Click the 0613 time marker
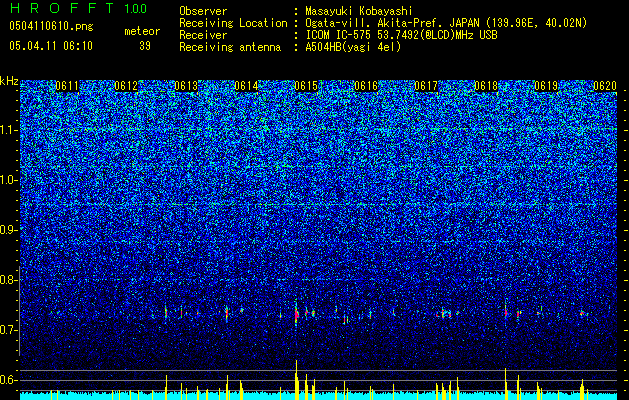Image resolution: width=629 pixels, height=400 pixels. point(186,86)
